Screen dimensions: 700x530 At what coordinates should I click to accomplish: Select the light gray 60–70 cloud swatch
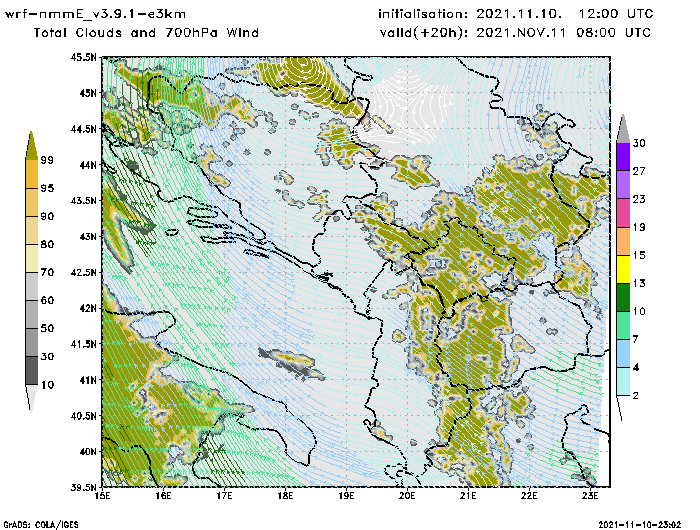(x=31, y=287)
